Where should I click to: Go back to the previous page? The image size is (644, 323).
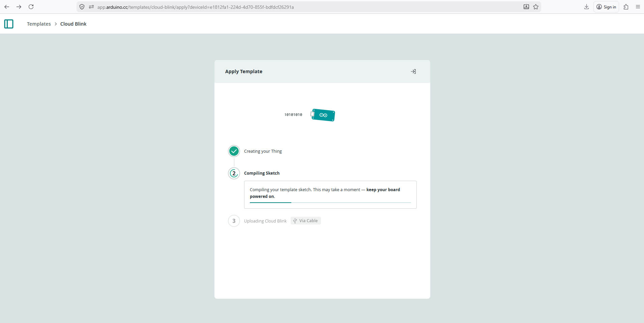coord(7,7)
